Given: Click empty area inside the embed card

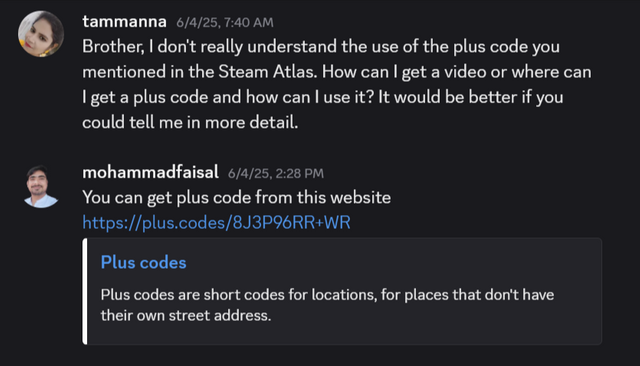Looking at the screenshot, I should tap(408, 261).
